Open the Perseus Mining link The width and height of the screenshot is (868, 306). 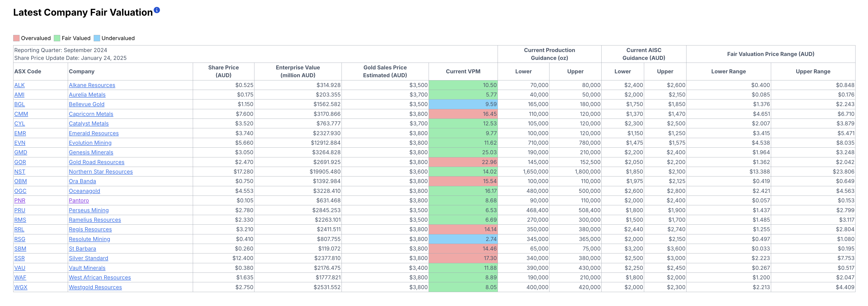89,210
